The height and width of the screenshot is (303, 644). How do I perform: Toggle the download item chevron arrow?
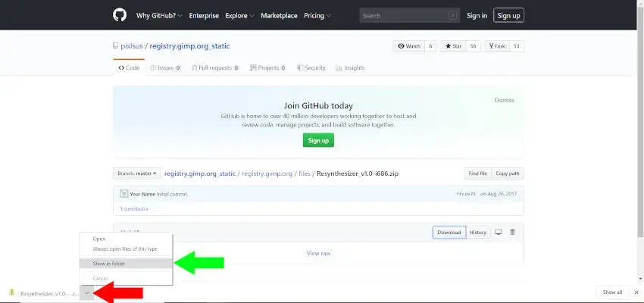[86, 293]
